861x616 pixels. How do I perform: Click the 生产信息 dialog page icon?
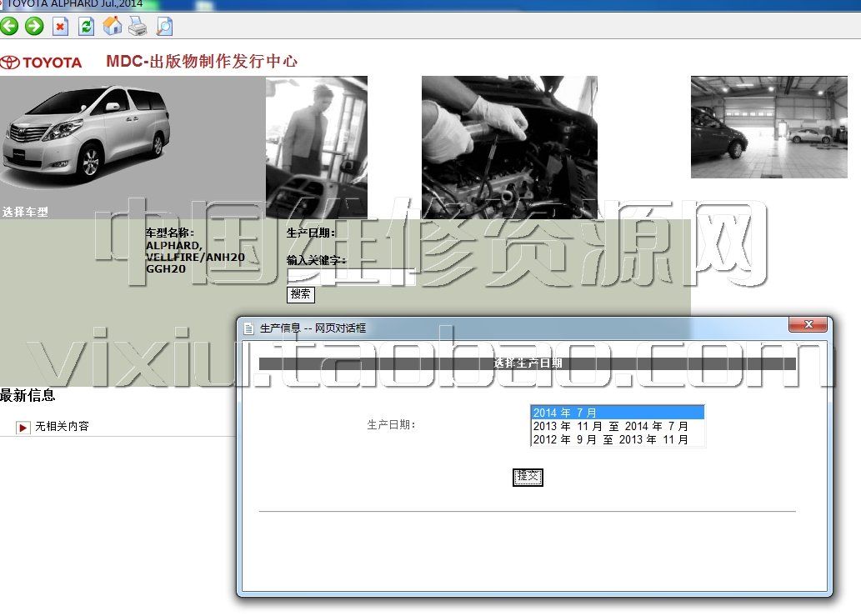[x=248, y=328]
